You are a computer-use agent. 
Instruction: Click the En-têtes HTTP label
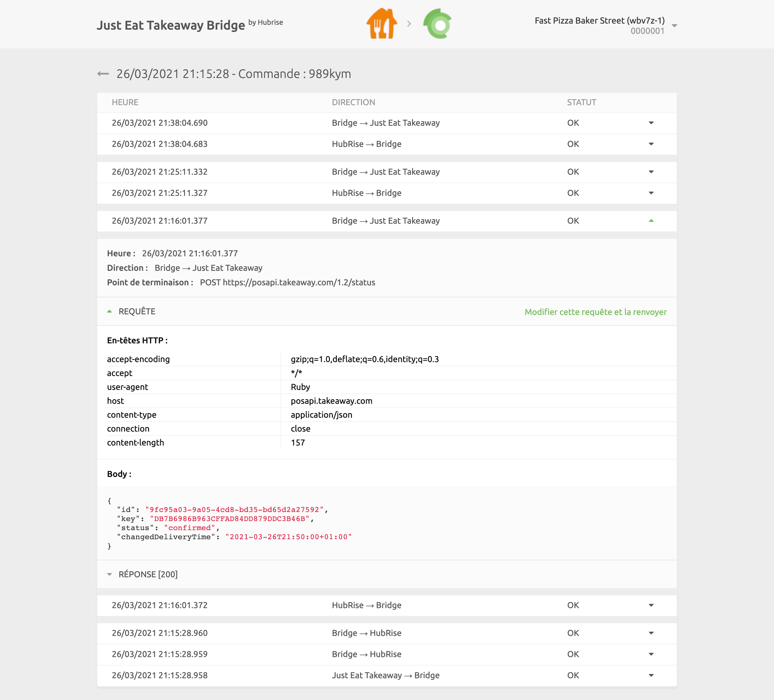click(137, 340)
